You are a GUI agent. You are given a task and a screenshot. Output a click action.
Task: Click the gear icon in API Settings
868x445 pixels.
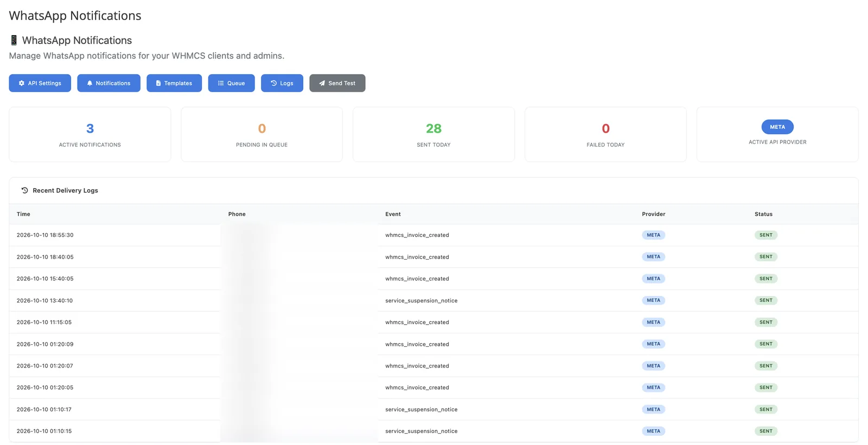click(x=22, y=83)
